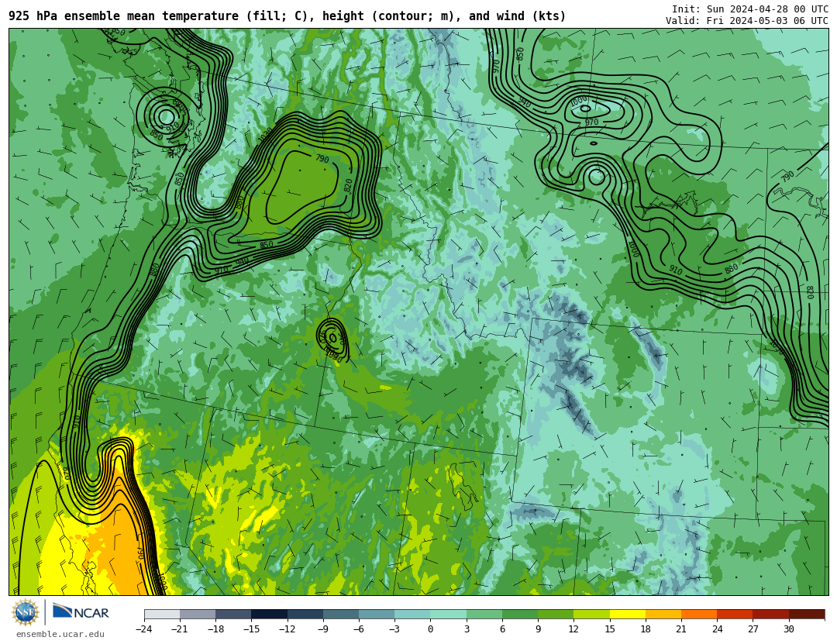This screenshot has width=837, height=644.
Task: Click the "18" colorbar tick label
Action: point(646,629)
